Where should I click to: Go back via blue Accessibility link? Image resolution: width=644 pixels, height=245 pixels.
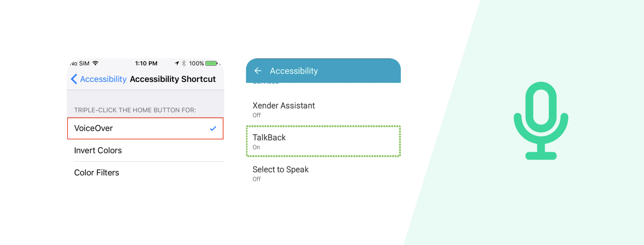[x=103, y=79]
